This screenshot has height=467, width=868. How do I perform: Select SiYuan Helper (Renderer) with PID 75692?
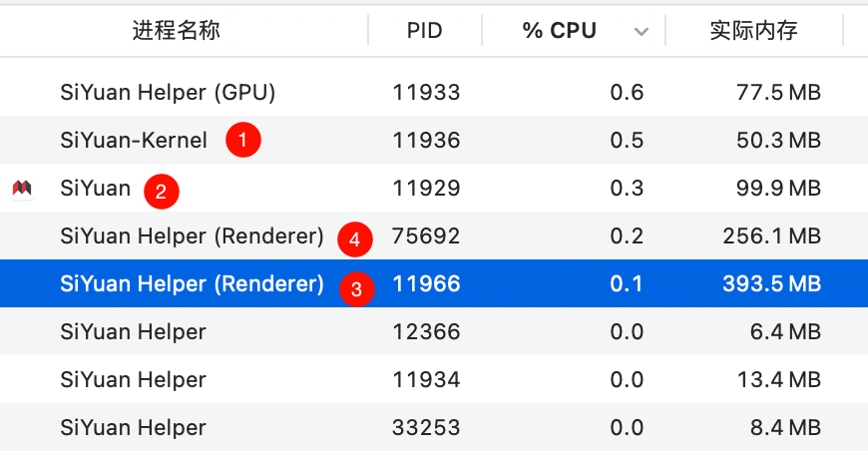tap(192, 236)
